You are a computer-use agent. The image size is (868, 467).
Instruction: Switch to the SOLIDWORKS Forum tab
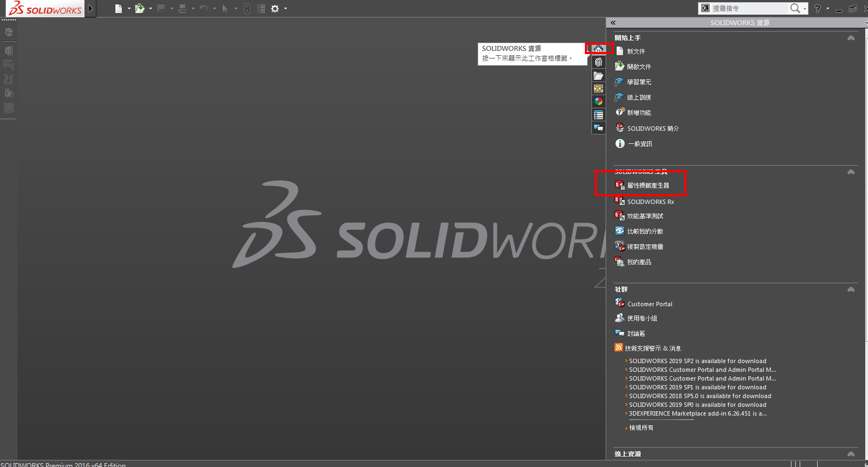coord(599,128)
